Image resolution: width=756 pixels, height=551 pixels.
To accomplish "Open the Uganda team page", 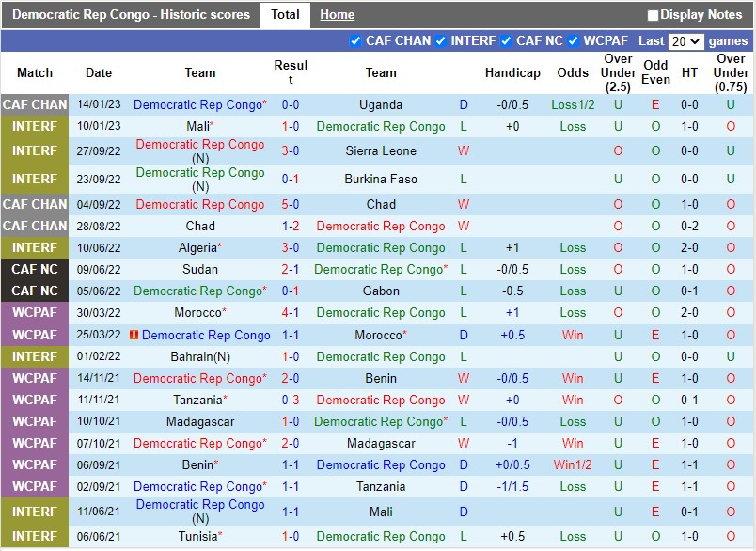I will [381, 104].
